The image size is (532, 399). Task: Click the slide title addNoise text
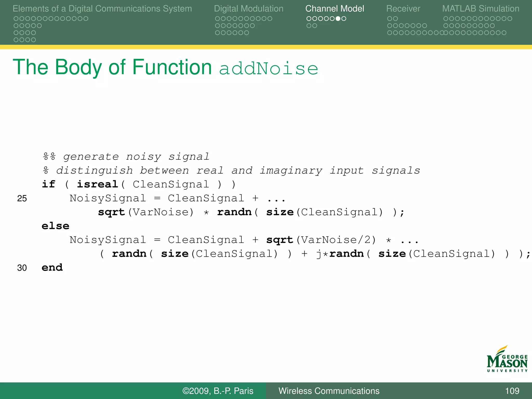click(269, 68)
